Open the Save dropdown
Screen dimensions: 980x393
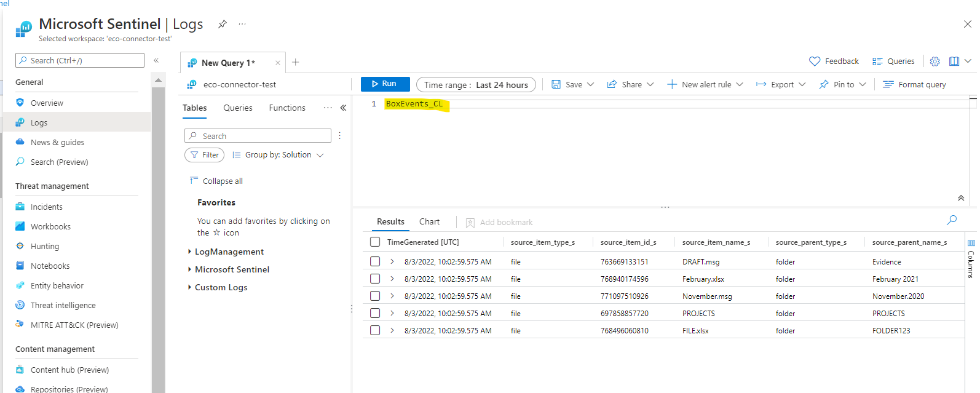pyautogui.click(x=573, y=85)
